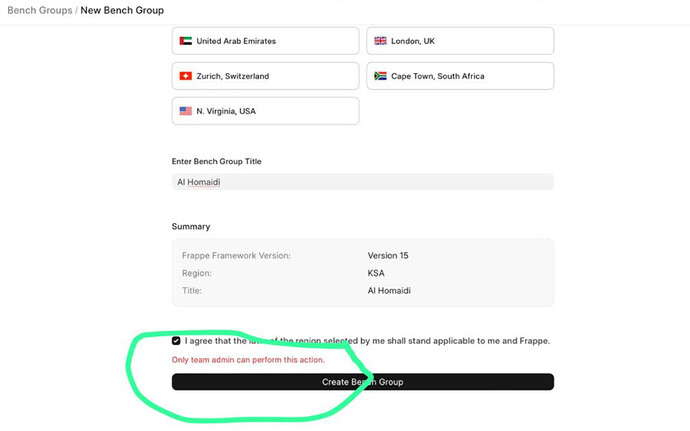Click the Switzerland flag icon
690x431 pixels.
185,76
